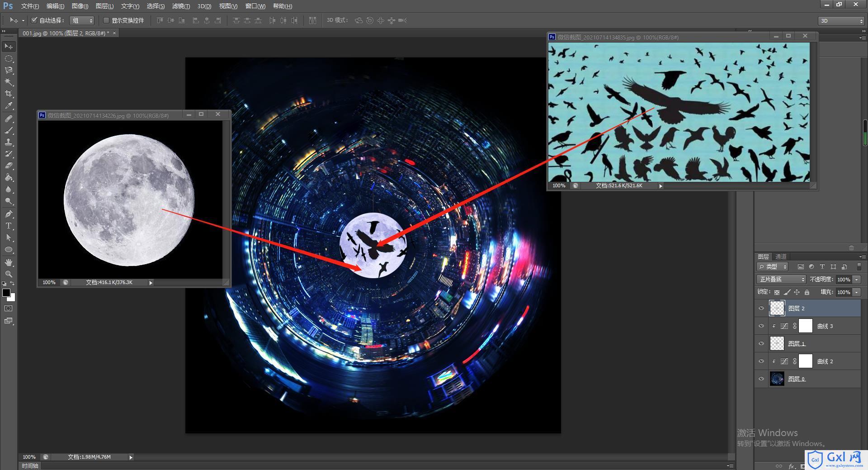
Task: Filter layers by pixel layers icon
Action: tap(801, 267)
